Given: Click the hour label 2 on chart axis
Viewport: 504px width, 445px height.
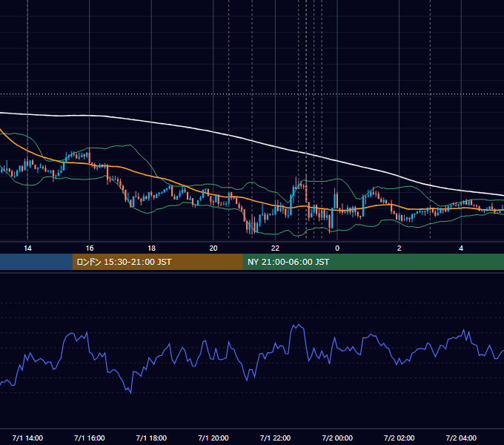Looking at the screenshot, I should point(399,248).
